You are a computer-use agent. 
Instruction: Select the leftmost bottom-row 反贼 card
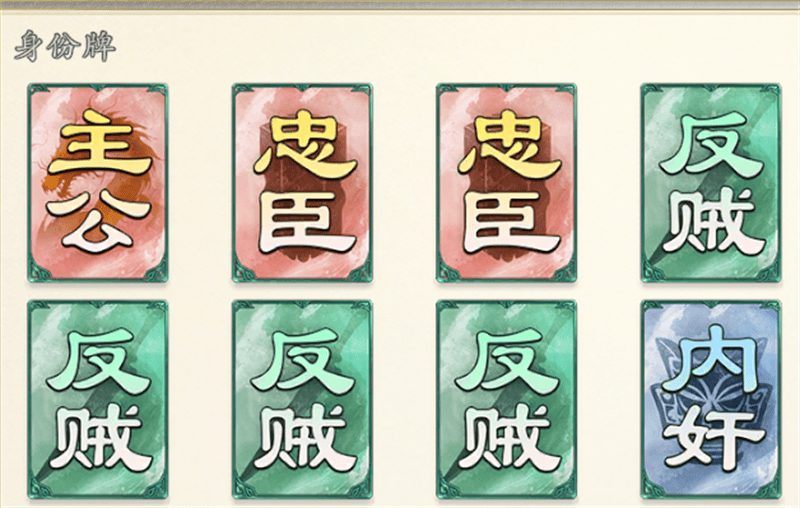97,400
